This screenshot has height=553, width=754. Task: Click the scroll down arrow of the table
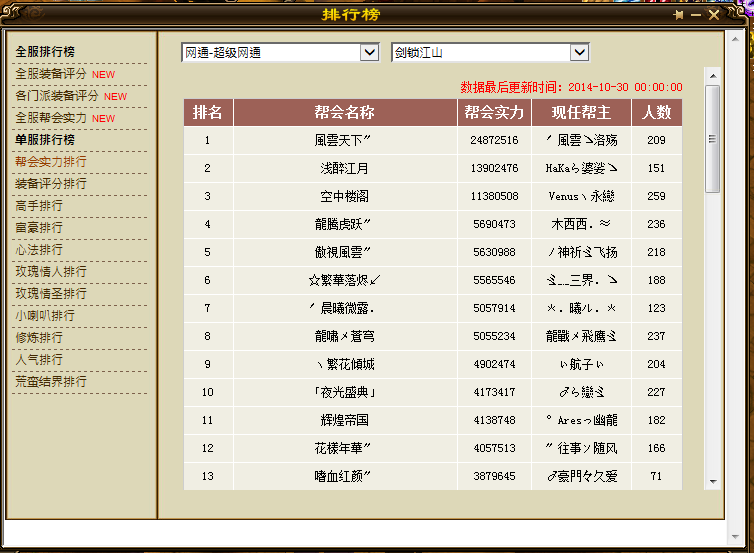click(x=712, y=481)
